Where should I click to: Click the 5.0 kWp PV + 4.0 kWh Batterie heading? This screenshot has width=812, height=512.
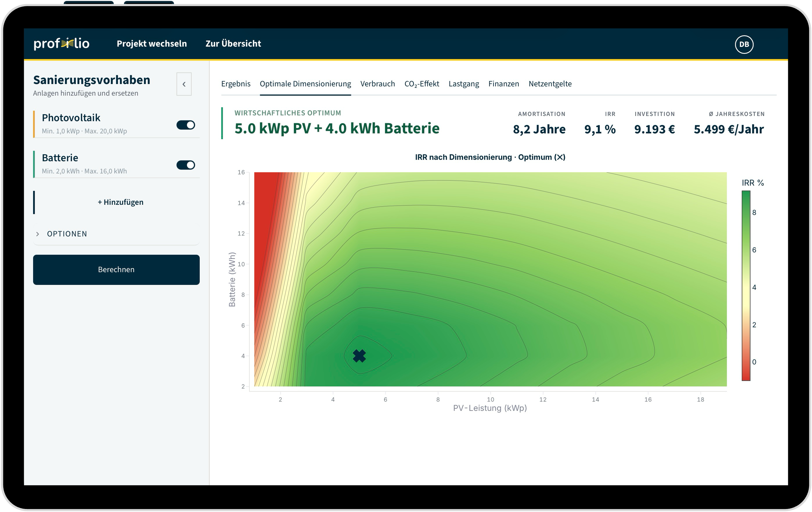[x=337, y=128]
